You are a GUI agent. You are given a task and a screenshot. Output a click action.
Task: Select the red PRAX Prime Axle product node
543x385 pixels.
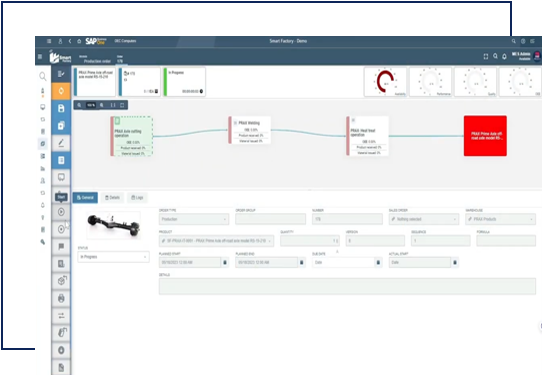tap(485, 136)
